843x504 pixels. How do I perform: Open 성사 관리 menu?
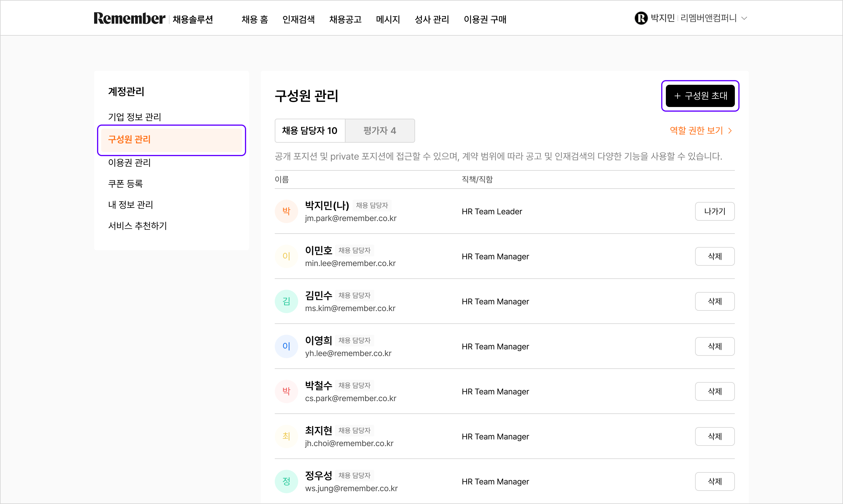(432, 19)
